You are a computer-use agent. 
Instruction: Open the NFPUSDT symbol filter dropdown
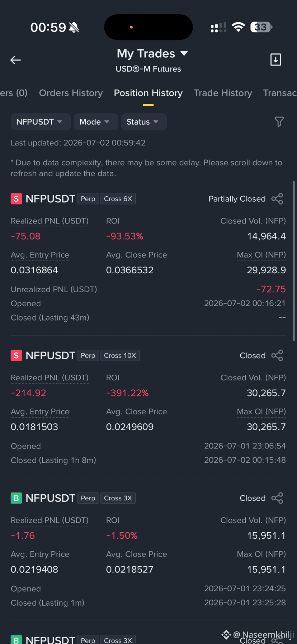click(41, 122)
